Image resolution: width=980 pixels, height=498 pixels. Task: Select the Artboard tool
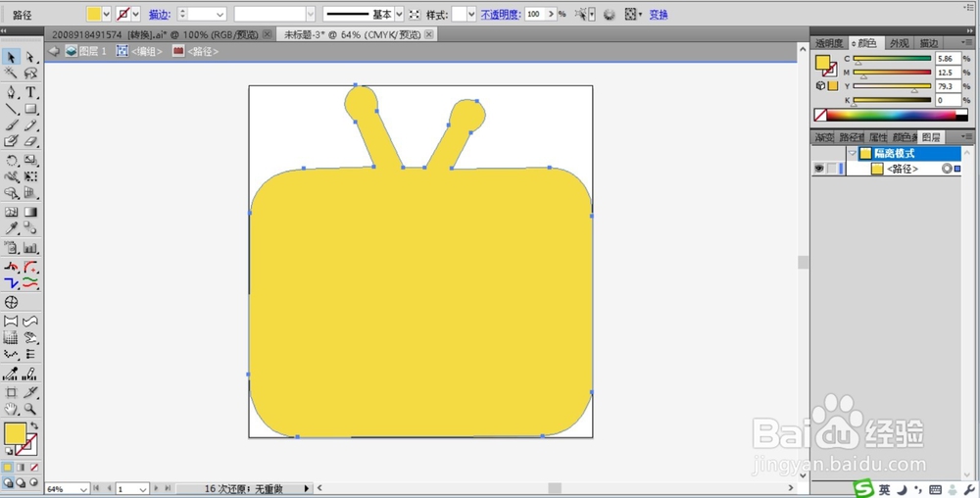11,392
